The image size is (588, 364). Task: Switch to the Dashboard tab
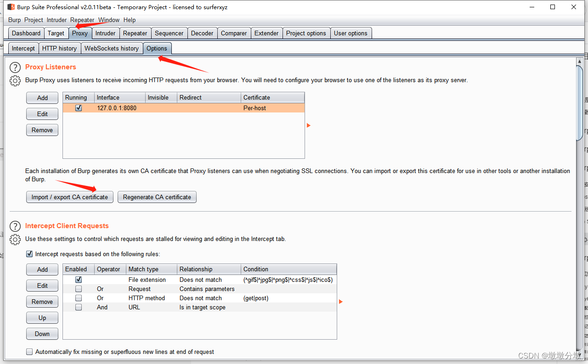(x=26, y=33)
